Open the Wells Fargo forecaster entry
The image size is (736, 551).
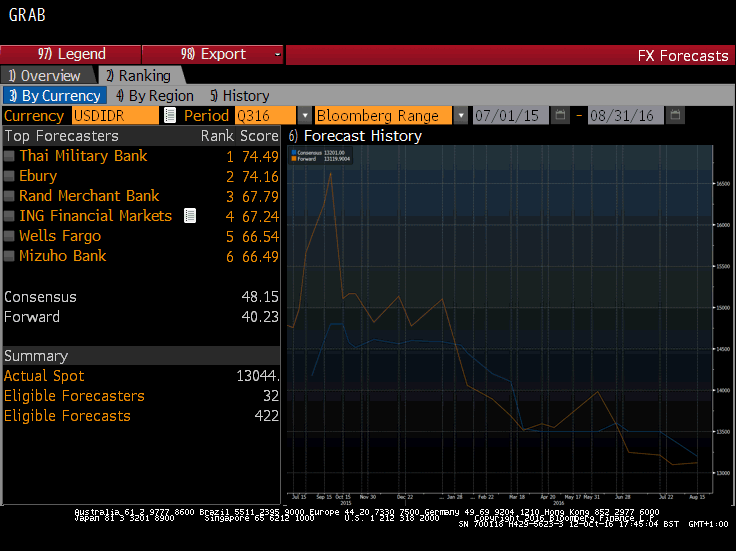[60, 236]
